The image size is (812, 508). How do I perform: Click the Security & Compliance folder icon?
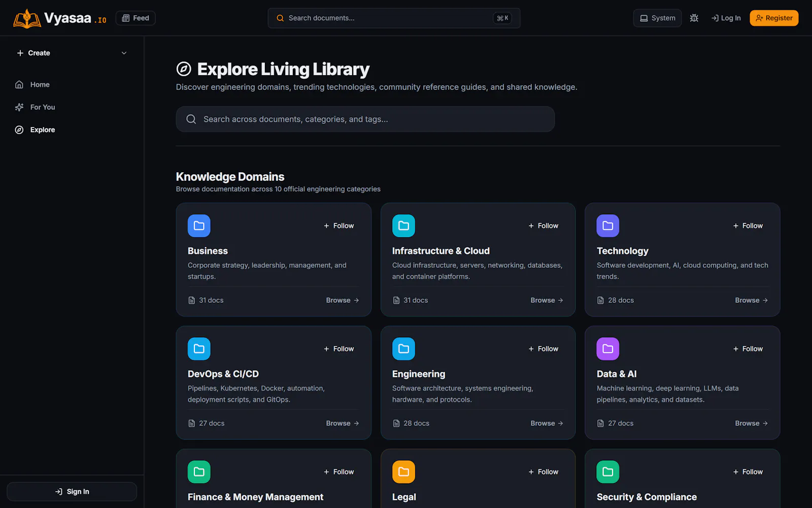pyautogui.click(x=608, y=472)
